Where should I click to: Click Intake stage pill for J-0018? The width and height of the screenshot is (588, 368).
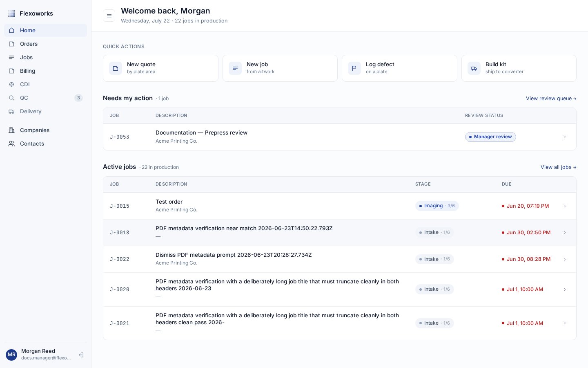pos(434,232)
